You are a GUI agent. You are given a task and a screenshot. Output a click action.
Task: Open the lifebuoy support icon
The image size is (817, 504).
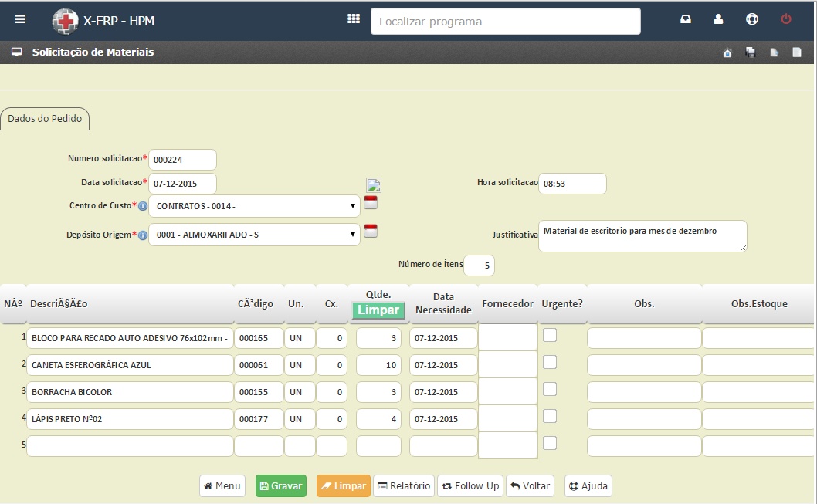pyautogui.click(x=752, y=19)
